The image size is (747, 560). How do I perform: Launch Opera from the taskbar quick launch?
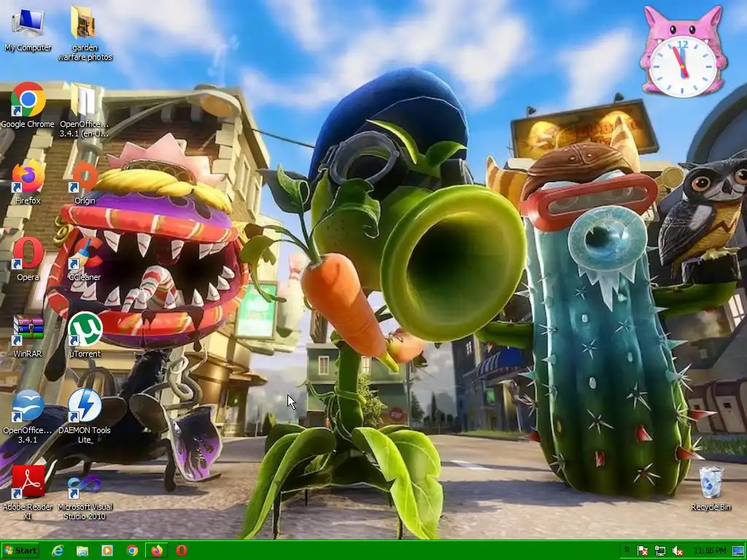(x=182, y=551)
